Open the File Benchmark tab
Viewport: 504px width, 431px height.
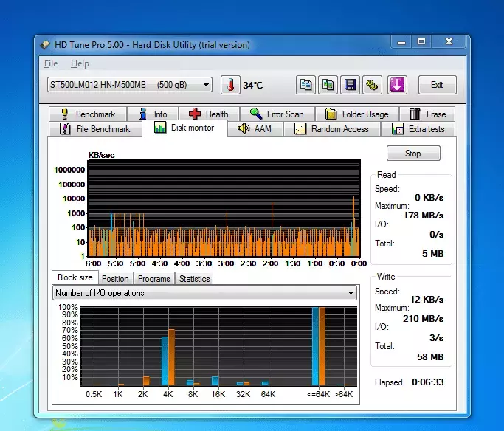coord(95,129)
